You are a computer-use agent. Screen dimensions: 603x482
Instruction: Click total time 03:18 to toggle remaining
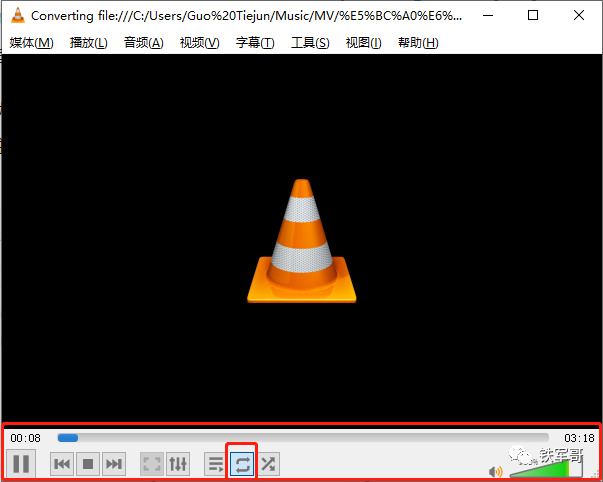point(579,438)
